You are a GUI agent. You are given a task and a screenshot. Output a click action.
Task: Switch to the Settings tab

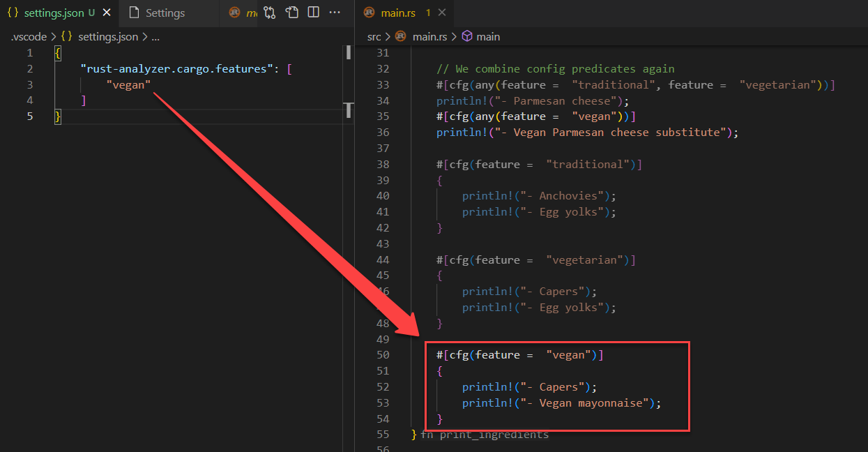[165, 13]
